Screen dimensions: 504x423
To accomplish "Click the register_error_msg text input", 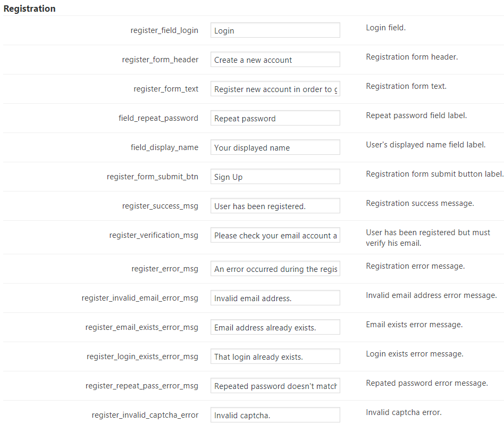I will 275,269.
